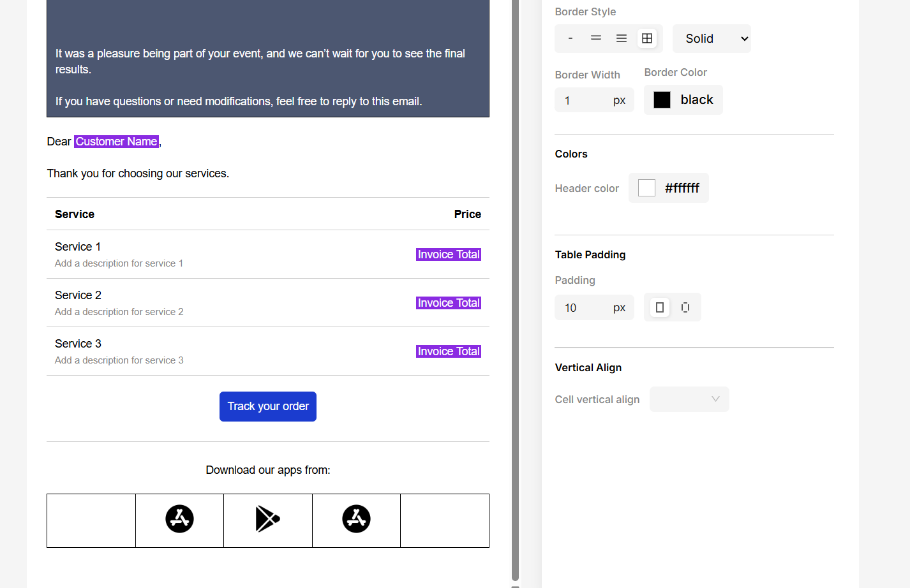Select the highlighted Customer Name merge tag
The height and width of the screenshot is (588, 910).
[x=116, y=141]
